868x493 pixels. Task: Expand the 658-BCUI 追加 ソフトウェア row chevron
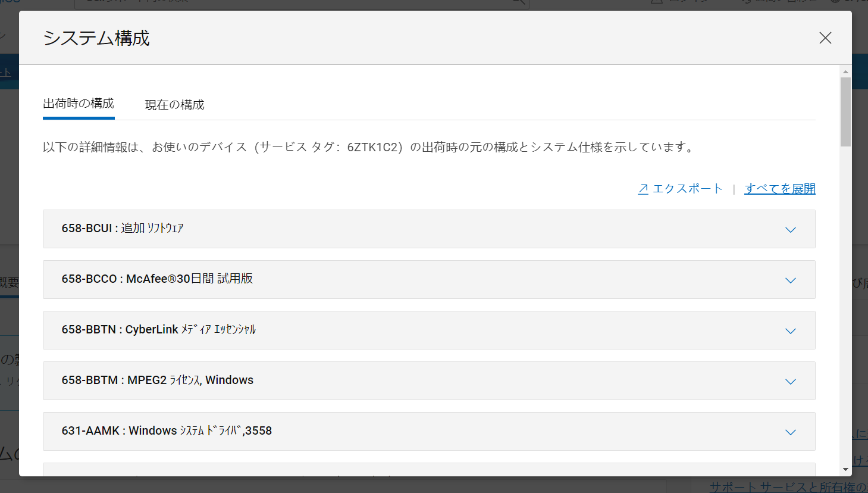click(x=791, y=230)
